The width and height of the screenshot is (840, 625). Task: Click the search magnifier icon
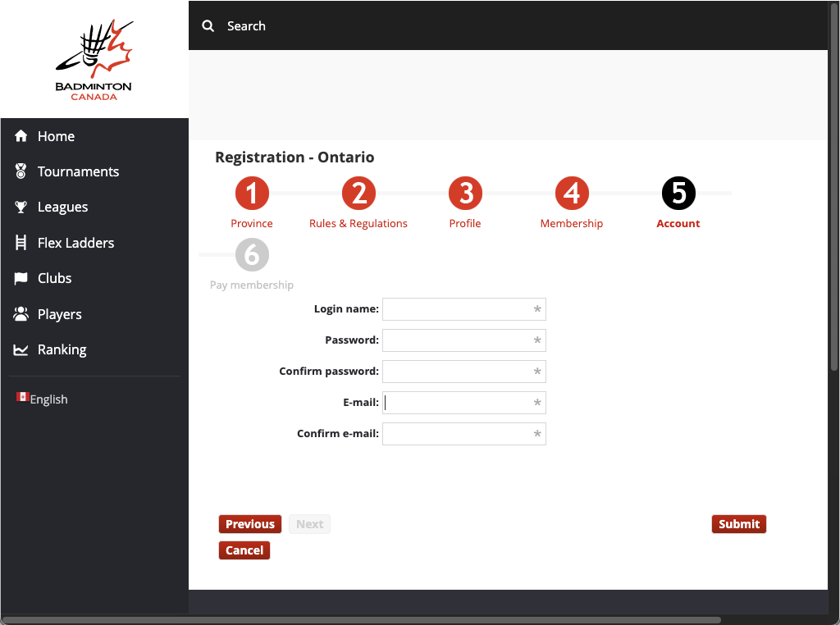coord(208,25)
